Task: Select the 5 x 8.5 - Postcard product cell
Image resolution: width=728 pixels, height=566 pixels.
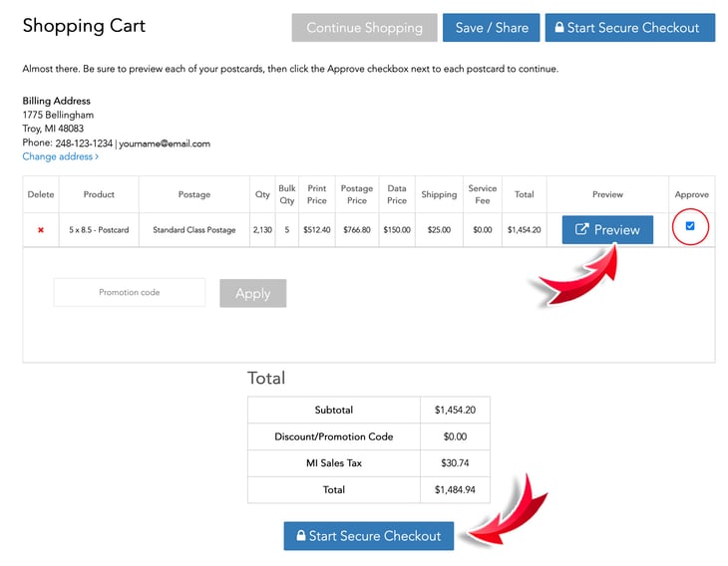Action: [99, 230]
